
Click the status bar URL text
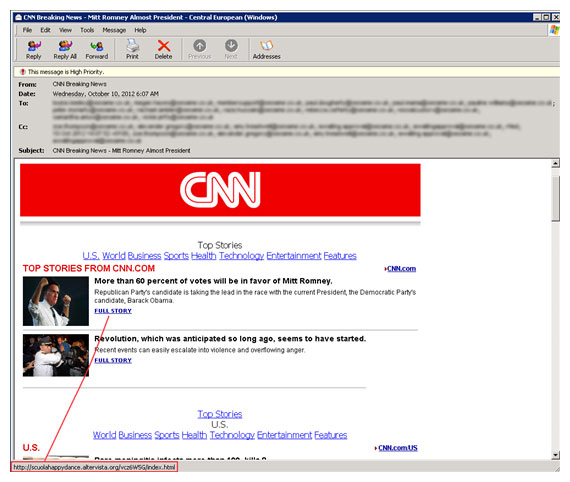tap(94, 467)
